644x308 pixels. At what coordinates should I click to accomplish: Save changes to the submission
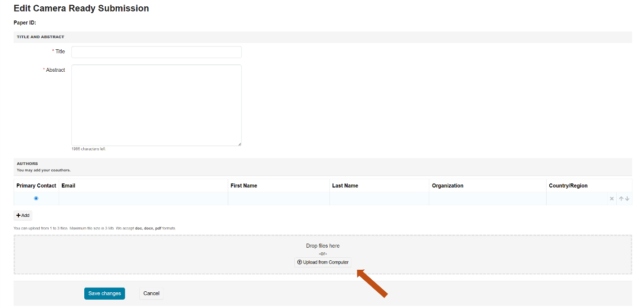[x=105, y=293]
